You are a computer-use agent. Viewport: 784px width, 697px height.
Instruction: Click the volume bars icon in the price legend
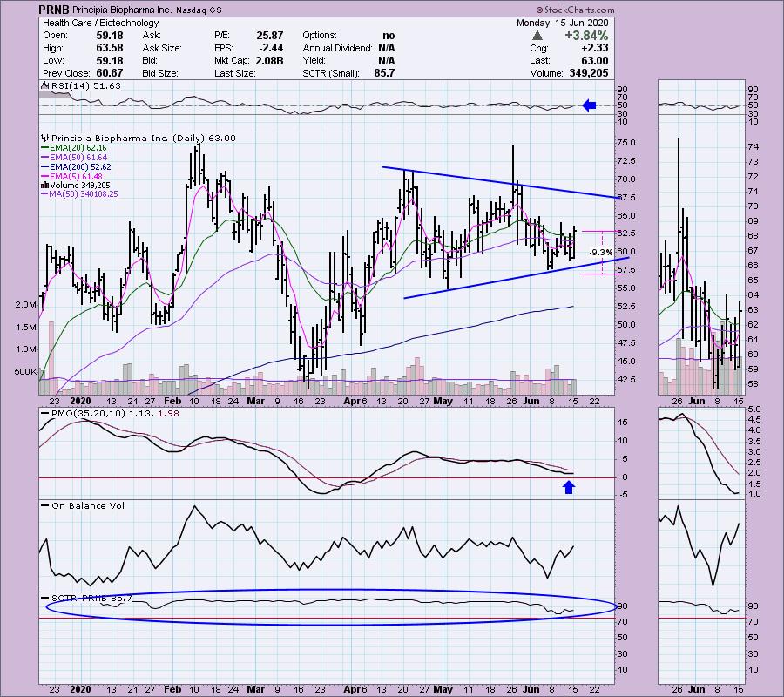[44, 185]
